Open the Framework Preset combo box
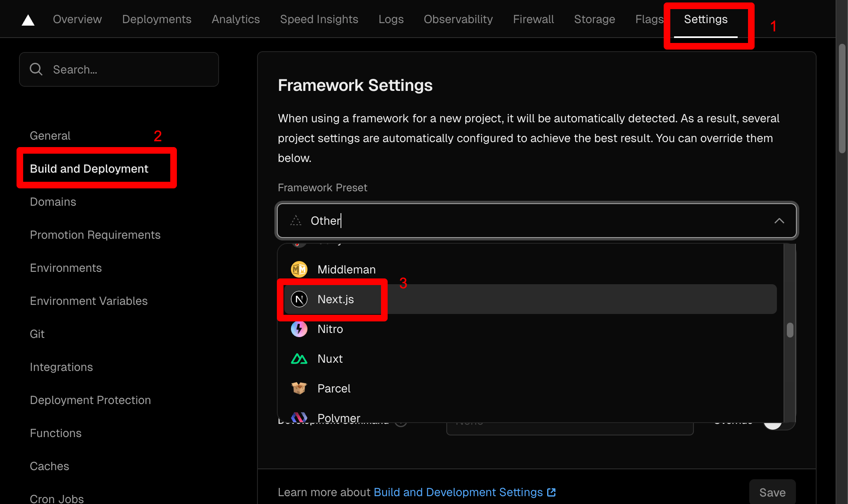The width and height of the screenshot is (848, 504). click(x=536, y=221)
